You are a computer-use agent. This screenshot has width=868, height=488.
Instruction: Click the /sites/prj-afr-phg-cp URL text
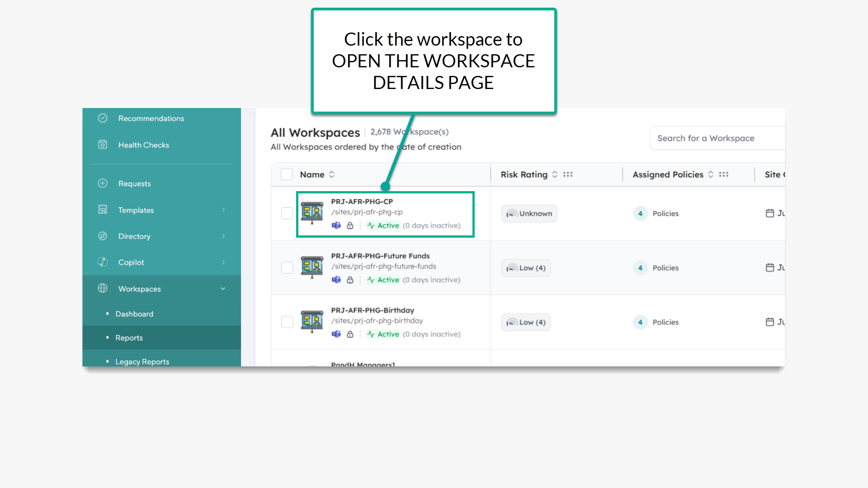(x=367, y=212)
